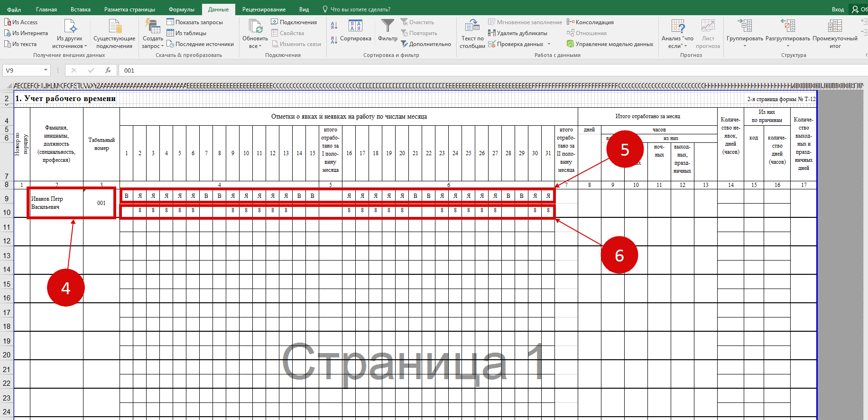Click the formula bar input field
868x420 pixels.
point(474,70)
